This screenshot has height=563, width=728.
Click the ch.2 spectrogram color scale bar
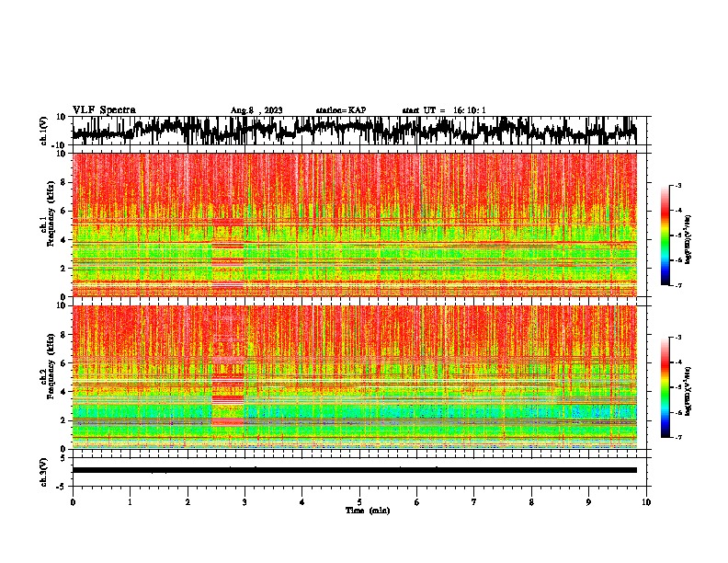point(665,387)
